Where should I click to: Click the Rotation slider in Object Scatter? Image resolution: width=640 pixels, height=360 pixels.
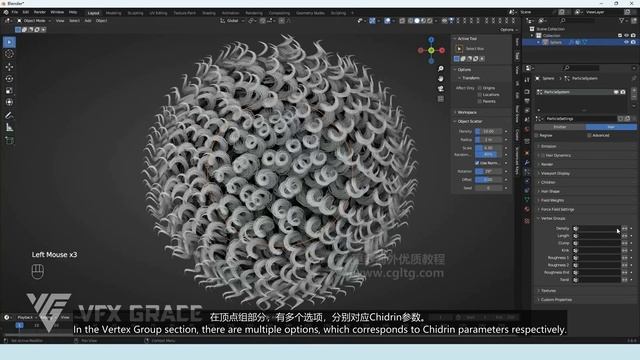(488, 171)
